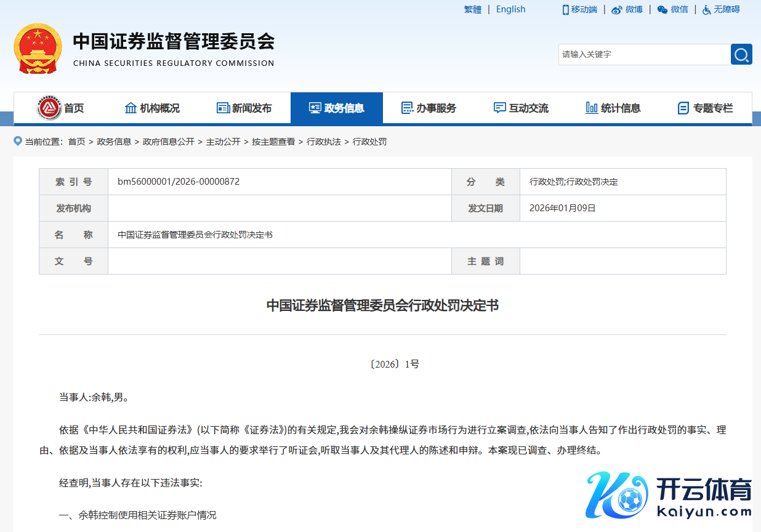Click the 微博 Weibo icon
761x532 pixels.
coord(616,10)
